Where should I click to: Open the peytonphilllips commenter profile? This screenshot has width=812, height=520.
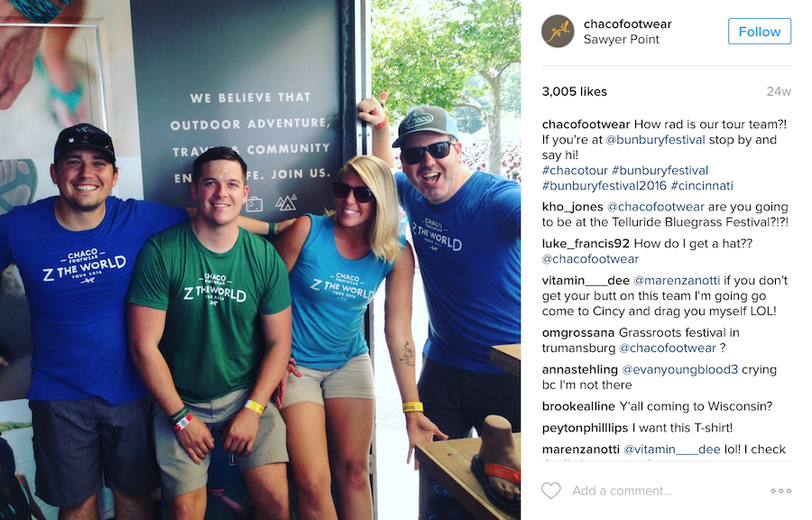point(585,428)
